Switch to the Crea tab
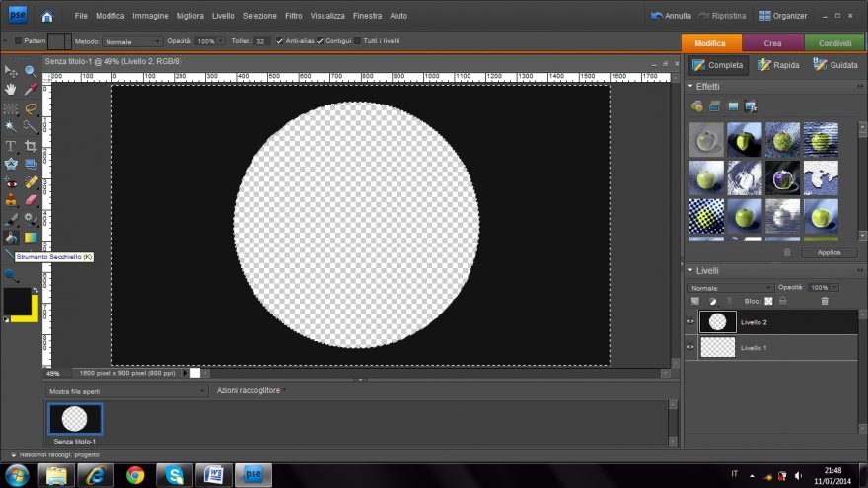Viewport: 868px width, 488px height. tap(772, 43)
